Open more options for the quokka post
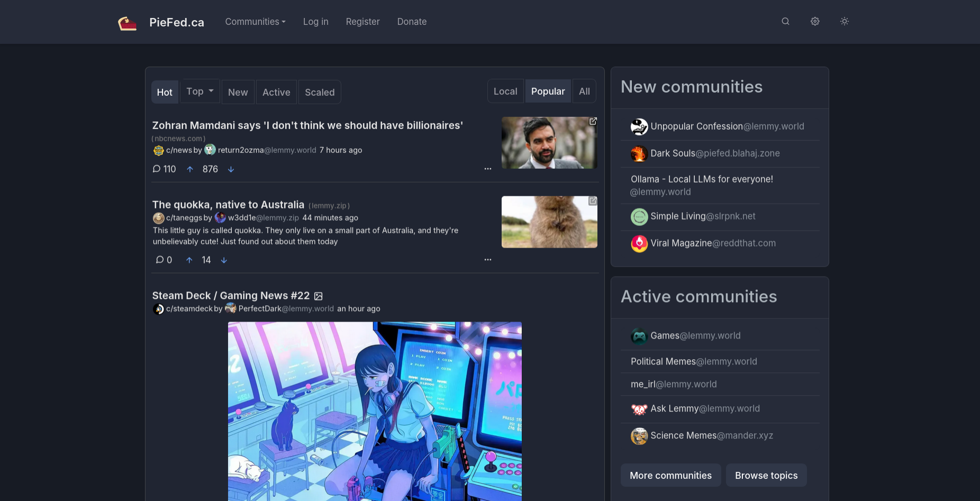 coord(487,260)
